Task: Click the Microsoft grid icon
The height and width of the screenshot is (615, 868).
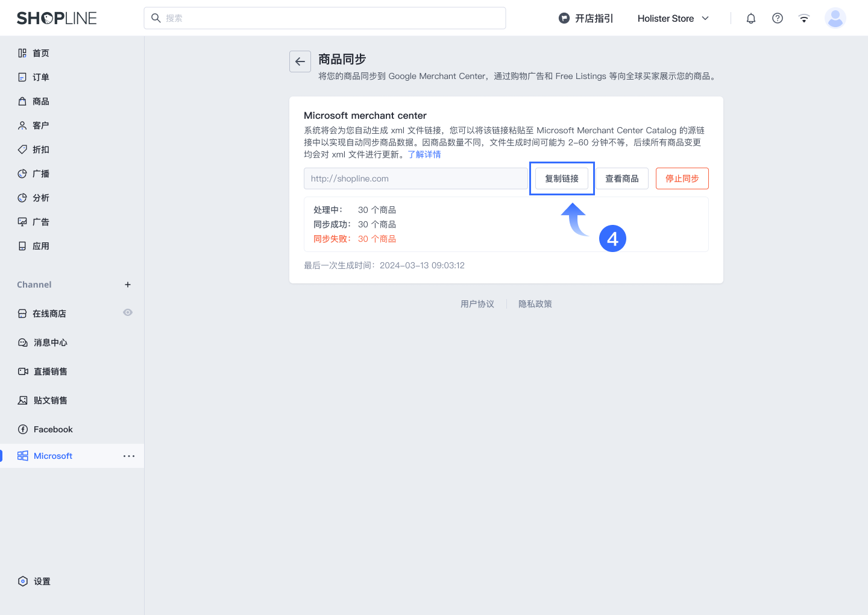Action: pos(23,456)
